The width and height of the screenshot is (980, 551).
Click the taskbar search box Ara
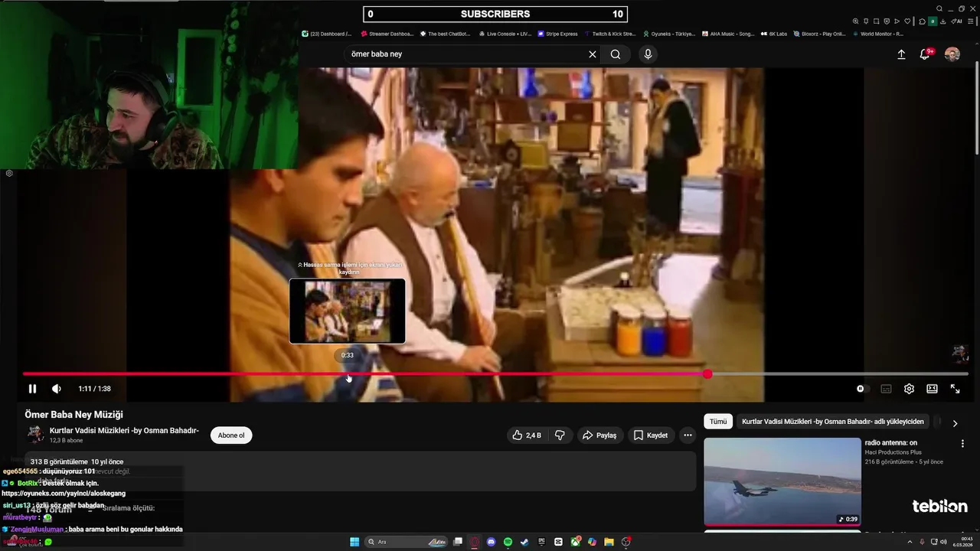(406, 542)
